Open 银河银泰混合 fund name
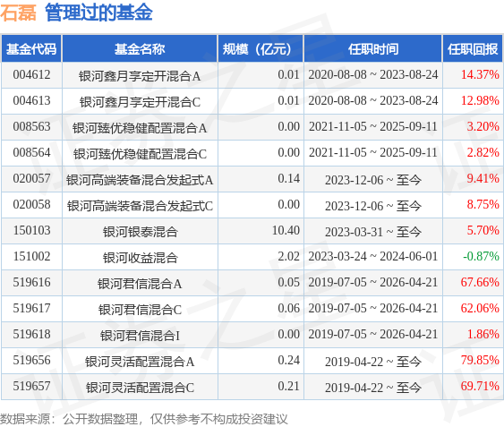 [x=140, y=232]
